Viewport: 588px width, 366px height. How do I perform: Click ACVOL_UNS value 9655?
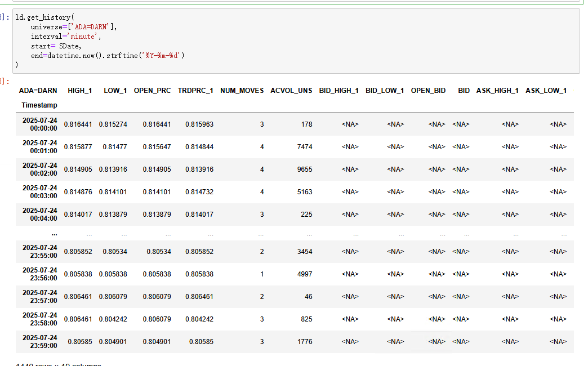[x=305, y=169]
